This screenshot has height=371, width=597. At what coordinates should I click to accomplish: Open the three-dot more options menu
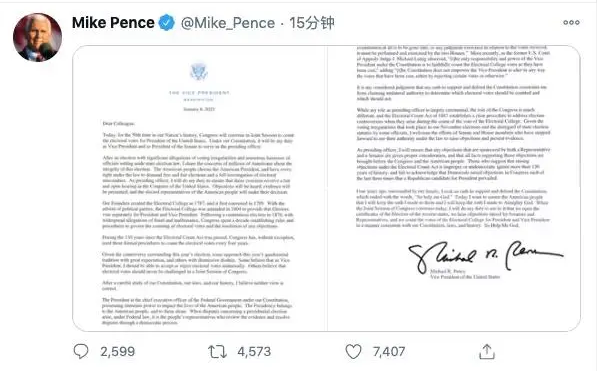(x=571, y=22)
